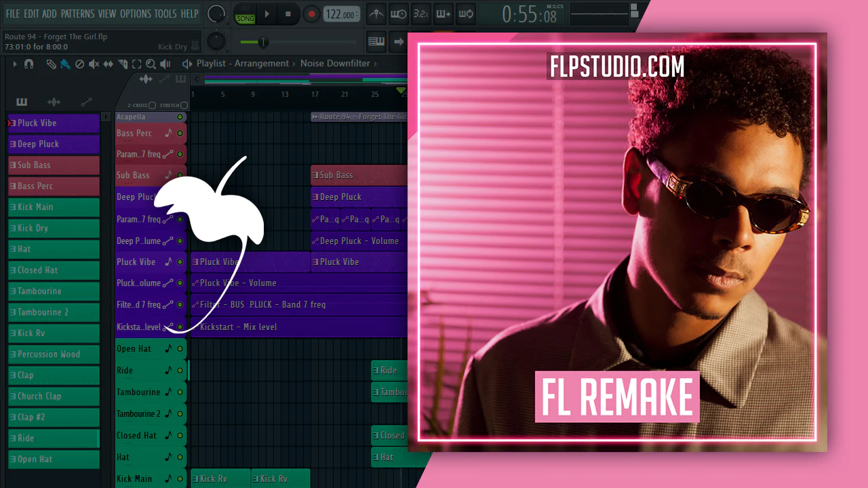
Task: Enable the STRETCH checkbox
Action: click(x=184, y=106)
